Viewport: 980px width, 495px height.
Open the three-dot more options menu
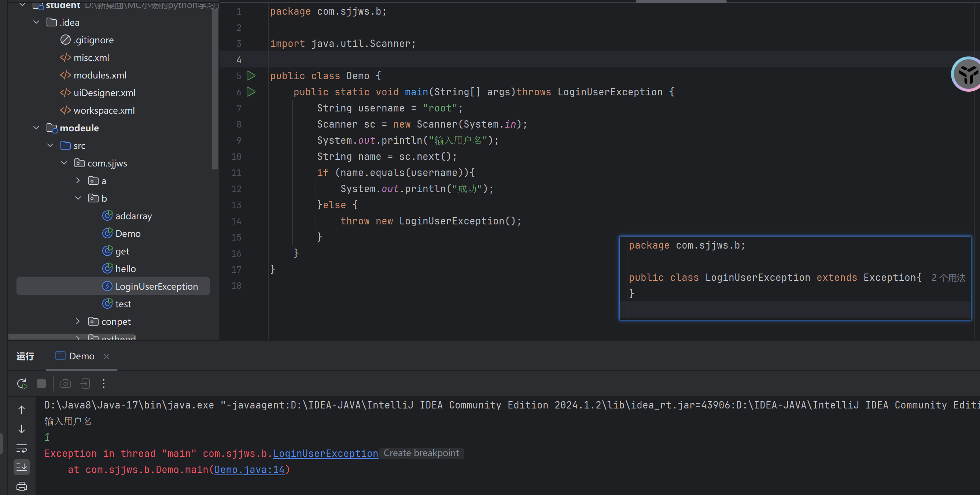tap(103, 384)
